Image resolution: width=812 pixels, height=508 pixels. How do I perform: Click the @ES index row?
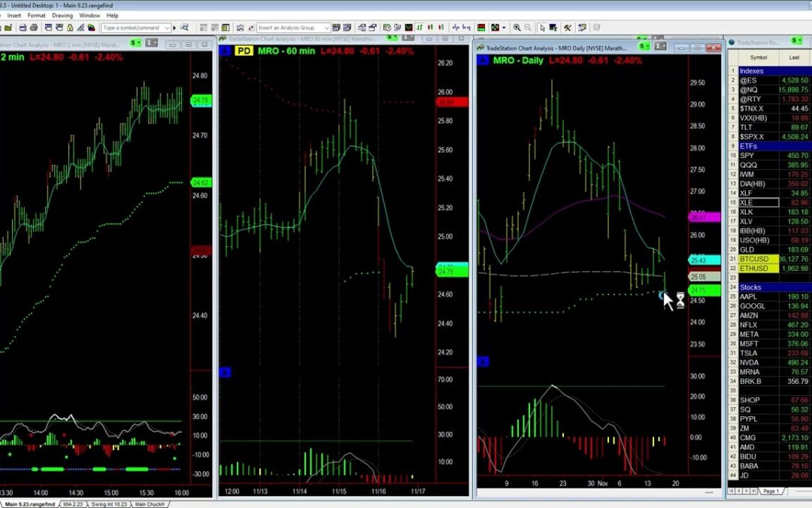point(770,81)
